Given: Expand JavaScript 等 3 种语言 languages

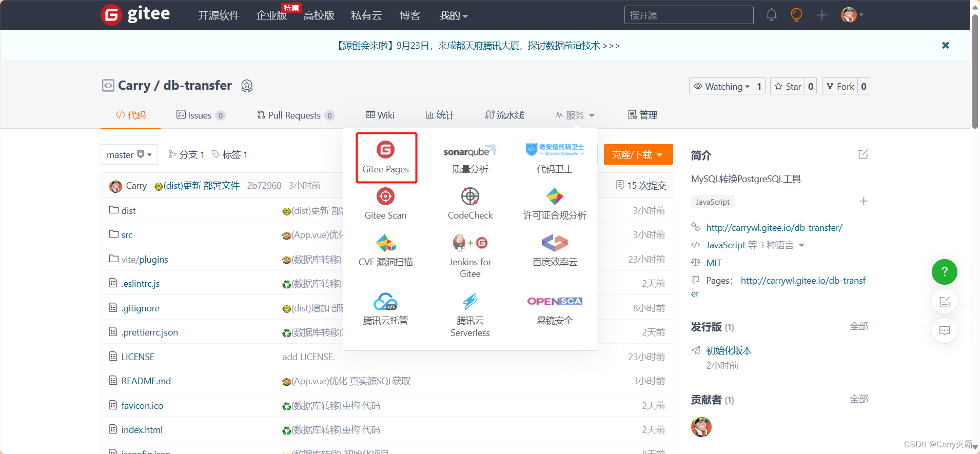Looking at the screenshot, I should pyautogui.click(x=755, y=245).
